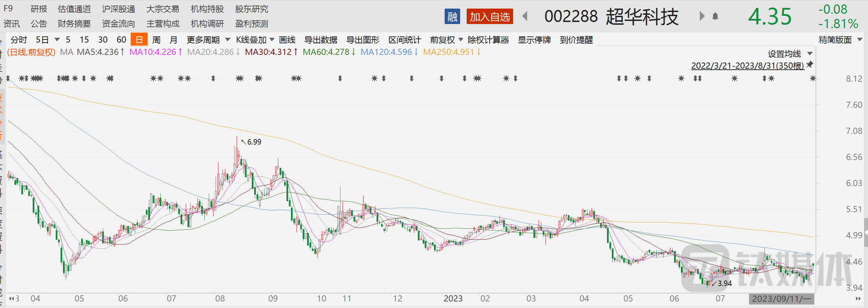Screen dimensions: 868x308
Task: Open the 资金流向 menu item
Action: (x=118, y=24)
